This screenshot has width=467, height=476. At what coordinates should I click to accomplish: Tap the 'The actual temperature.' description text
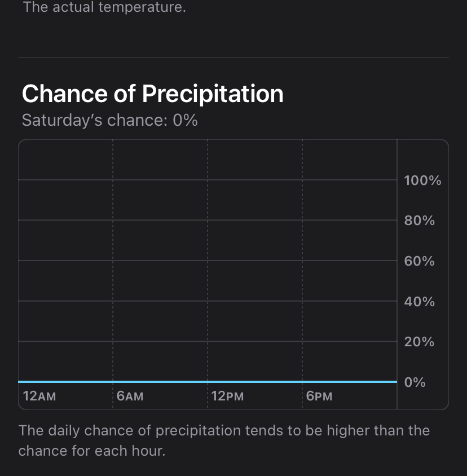click(104, 7)
